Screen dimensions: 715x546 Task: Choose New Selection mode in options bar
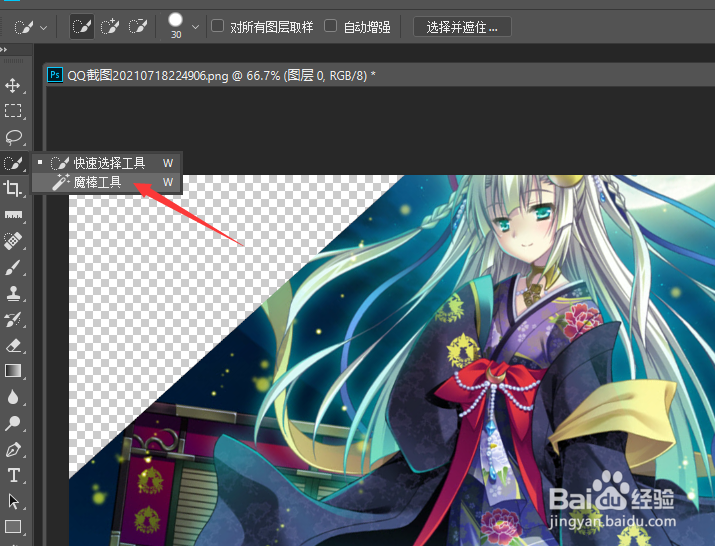click(82, 26)
